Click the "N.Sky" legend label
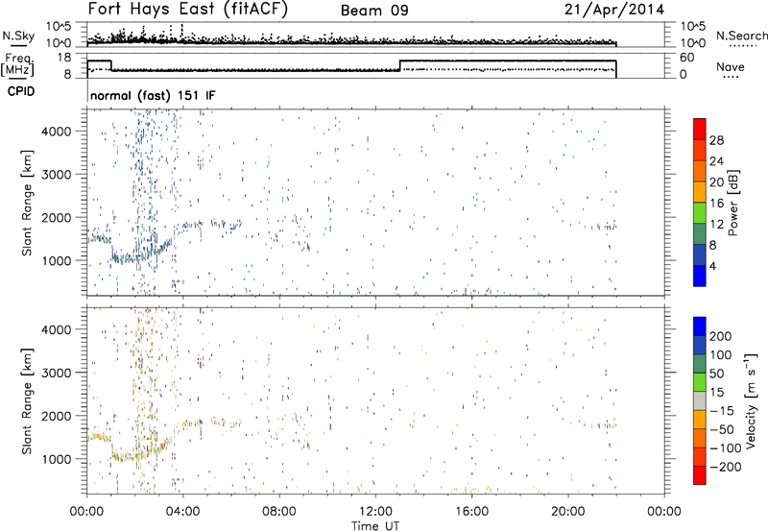The width and height of the screenshot is (768, 532). [x=18, y=36]
